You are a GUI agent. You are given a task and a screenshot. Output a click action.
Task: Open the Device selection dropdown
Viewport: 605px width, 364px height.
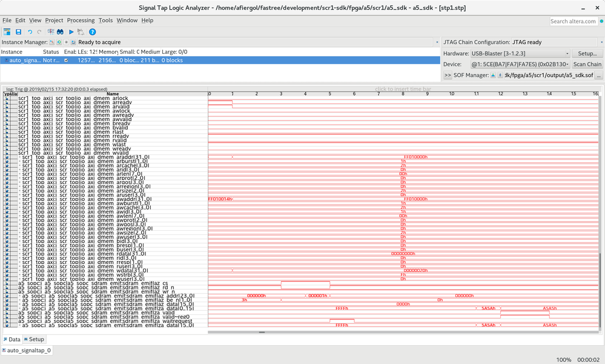(x=520, y=64)
